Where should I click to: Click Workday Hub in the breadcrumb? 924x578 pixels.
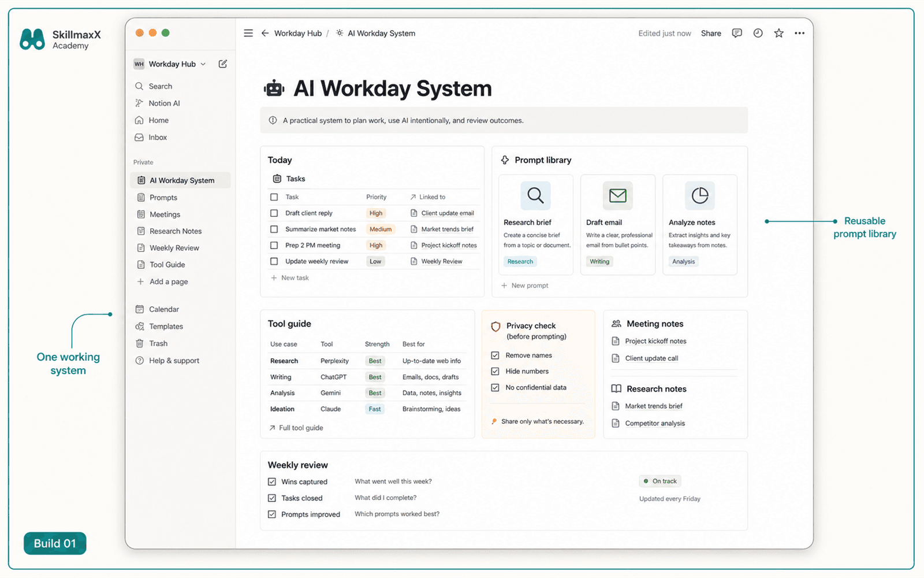298,34
